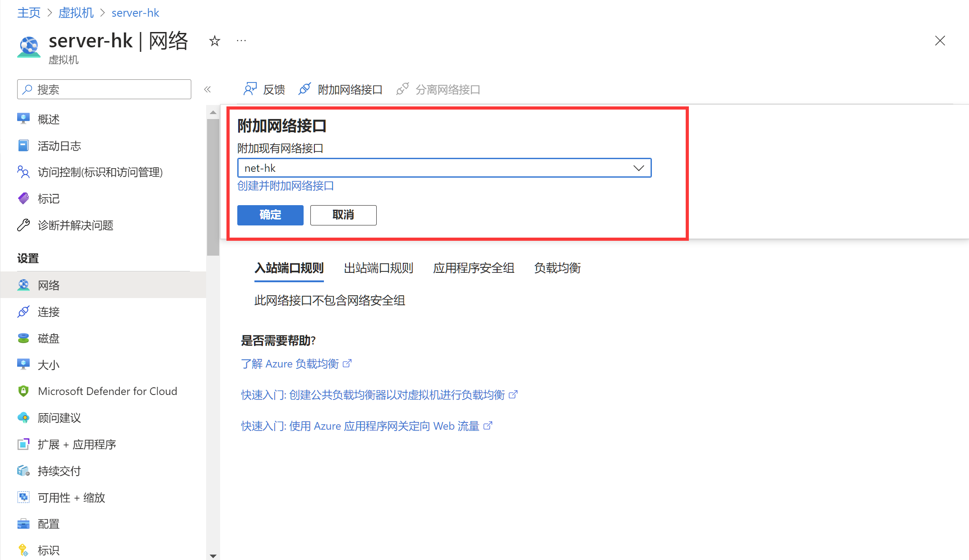Expand the net-hk network interface dropdown
Screen dimensions: 969x560
point(638,168)
